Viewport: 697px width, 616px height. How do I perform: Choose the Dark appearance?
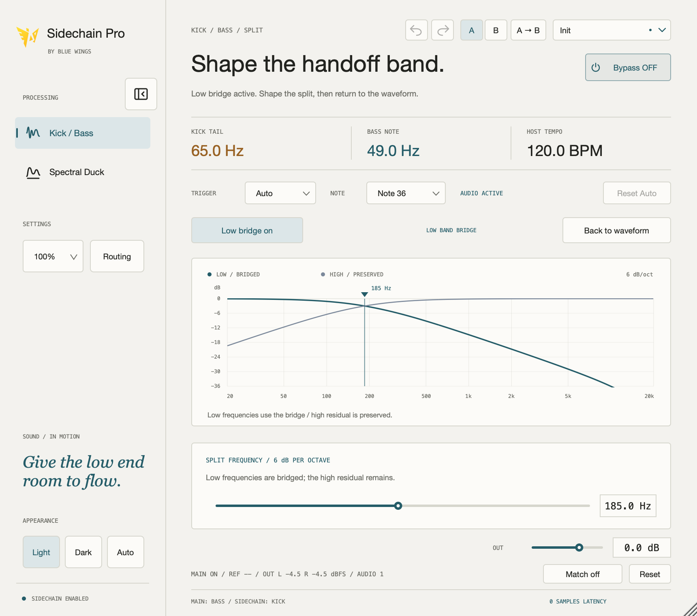(83, 552)
